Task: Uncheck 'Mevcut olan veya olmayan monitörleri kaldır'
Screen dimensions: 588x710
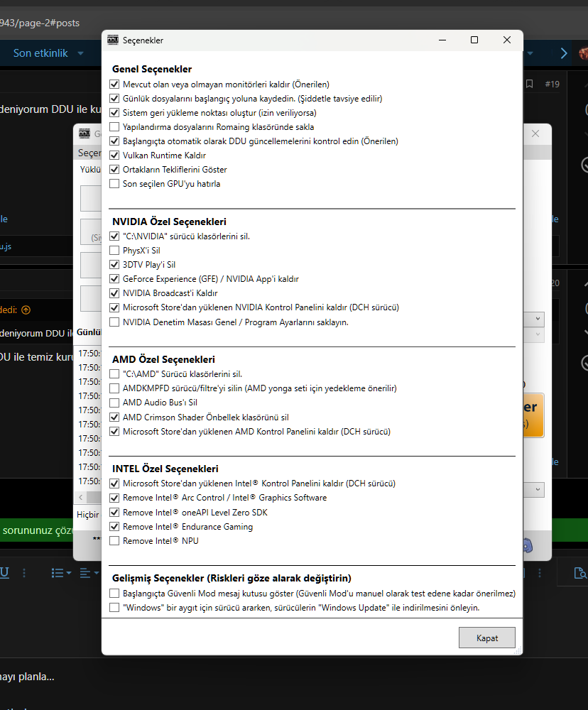Action: (114, 84)
